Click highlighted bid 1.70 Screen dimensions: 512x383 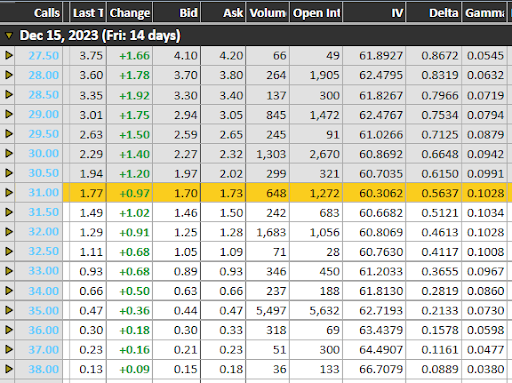pos(177,193)
